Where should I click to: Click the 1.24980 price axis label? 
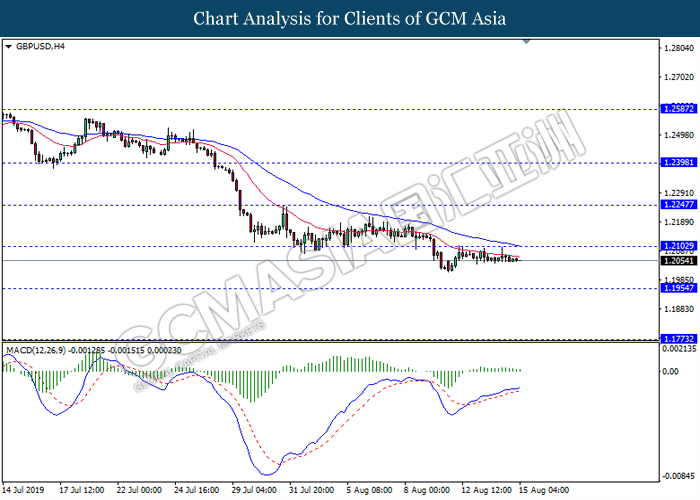[679, 135]
